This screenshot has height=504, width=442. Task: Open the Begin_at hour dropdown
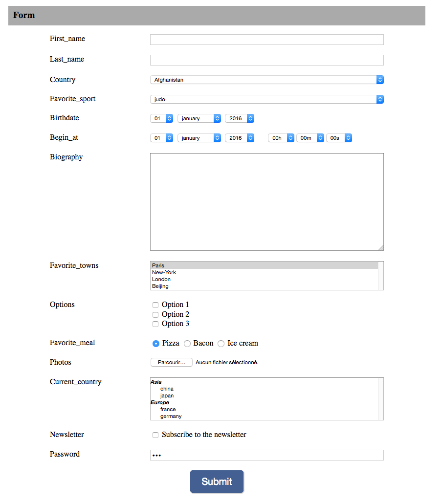pos(281,138)
